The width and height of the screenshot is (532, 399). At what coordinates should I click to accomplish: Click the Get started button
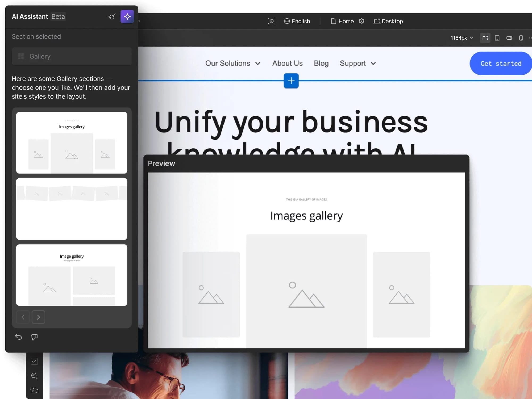[501, 64]
